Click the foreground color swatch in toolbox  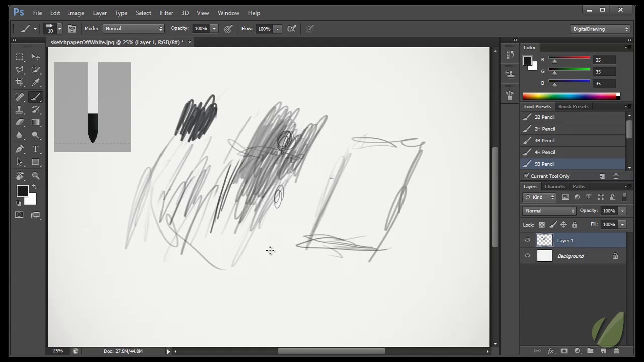tap(22, 191)
